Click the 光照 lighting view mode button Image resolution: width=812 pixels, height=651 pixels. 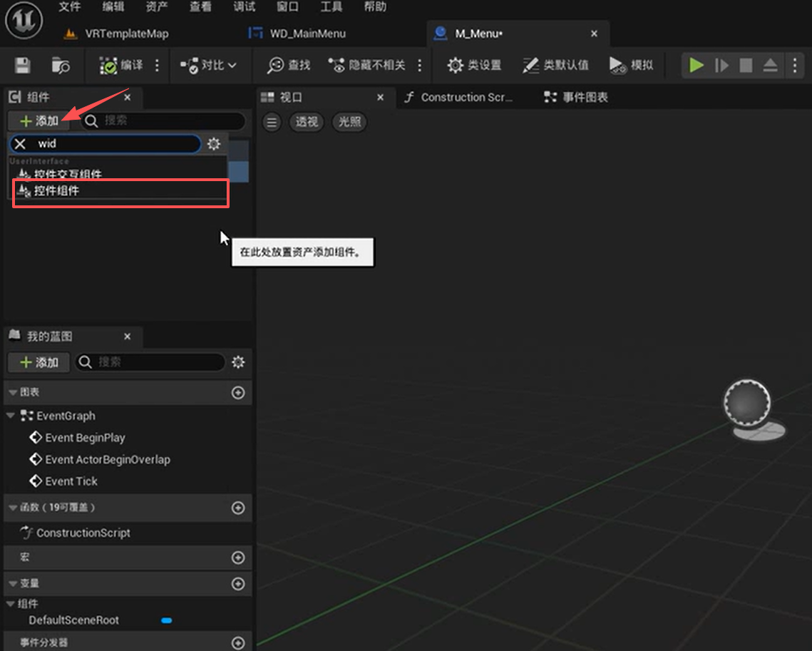pyautogui.click(x=349, y=122)
